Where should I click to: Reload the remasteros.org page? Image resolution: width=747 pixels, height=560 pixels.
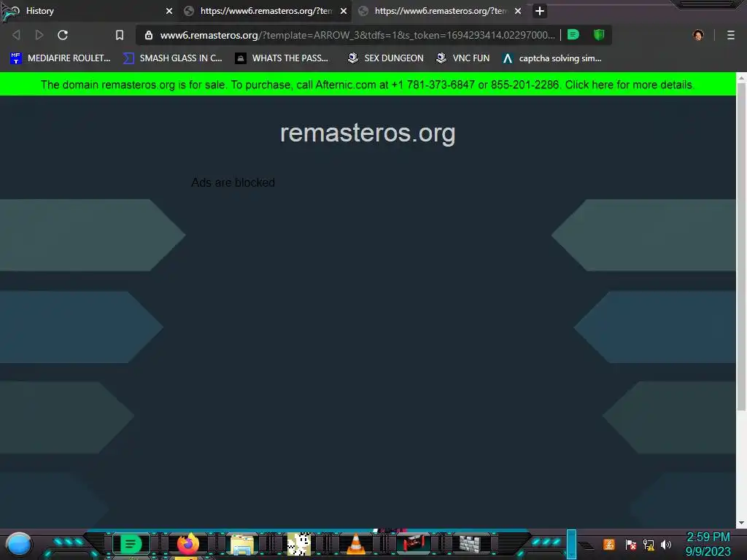pyautogui.click(x=63, y=35)
